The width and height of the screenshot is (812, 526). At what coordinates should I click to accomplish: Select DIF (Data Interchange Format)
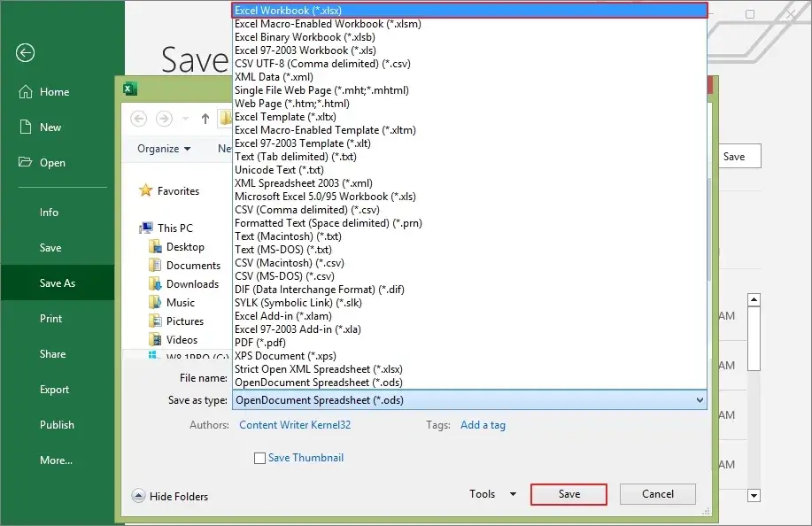pyautogui.click(x=469, y=290)
